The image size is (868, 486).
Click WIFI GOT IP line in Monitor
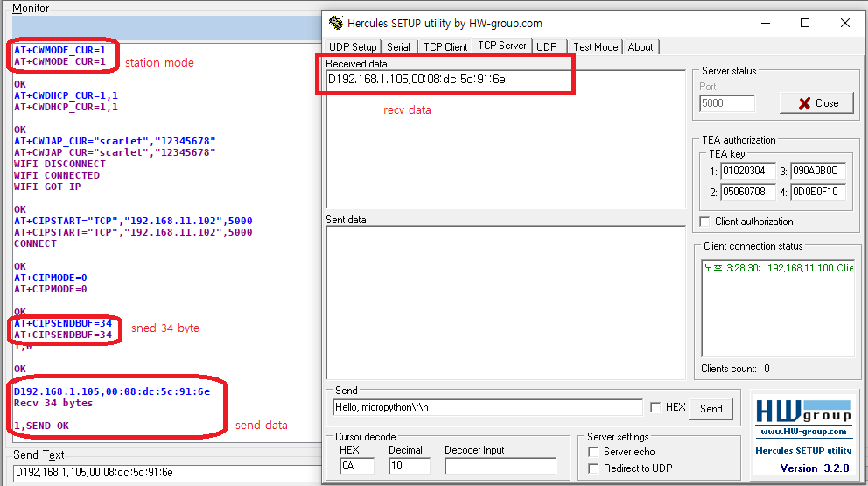[47, 187]
